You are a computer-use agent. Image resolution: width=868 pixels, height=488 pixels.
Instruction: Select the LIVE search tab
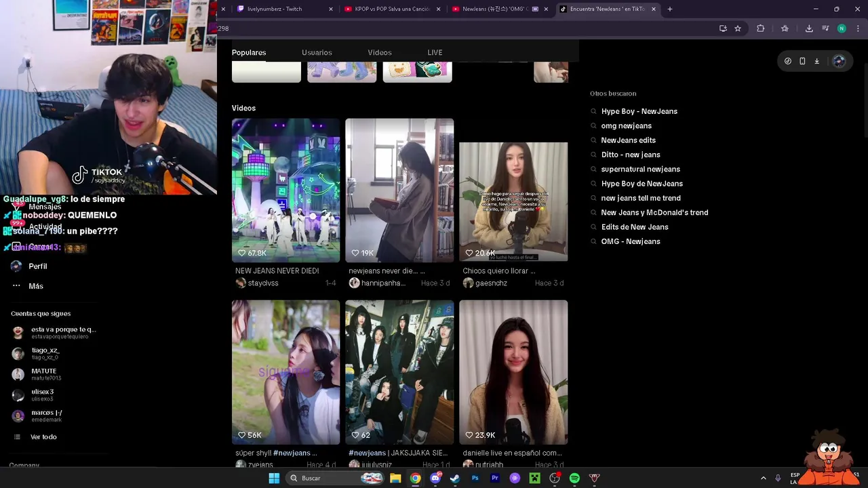(x=435, y=52)
